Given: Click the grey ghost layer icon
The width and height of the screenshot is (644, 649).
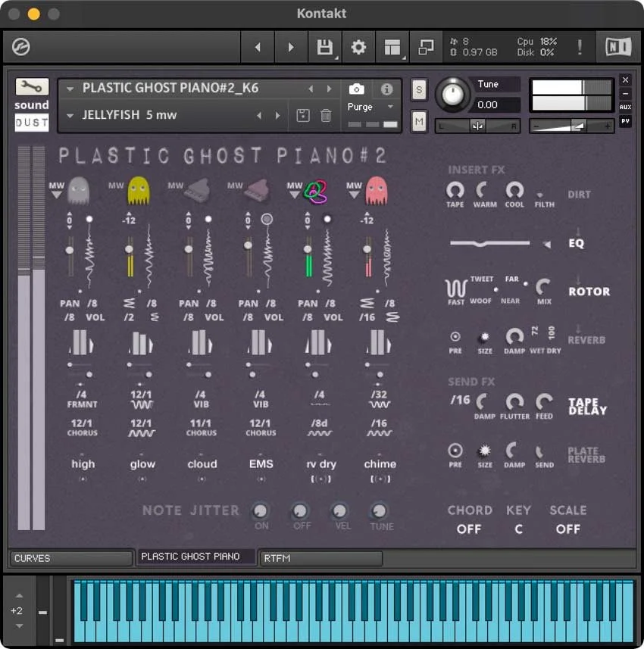Looking at the screenshot, I should tap(78, 190).
